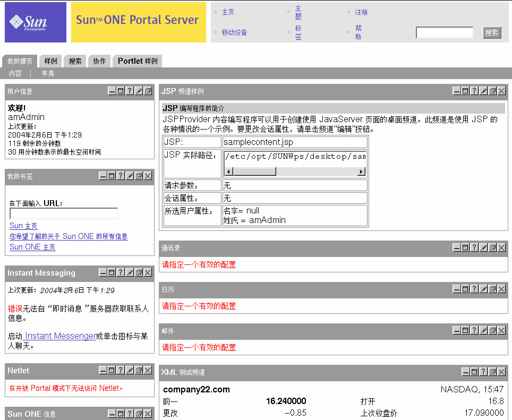
Task: Maximize the JSP 频道样例 channel
Action: (x=465, y=91)
